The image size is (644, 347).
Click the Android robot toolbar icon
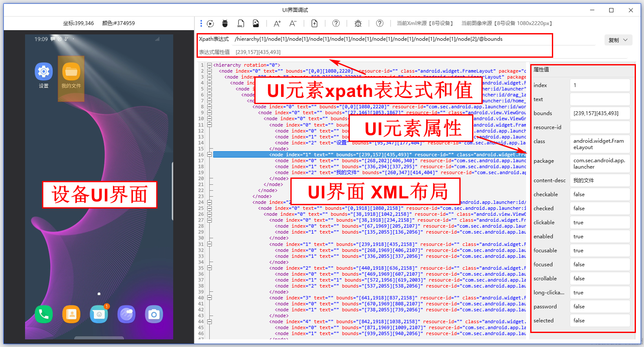pos(225,23)
